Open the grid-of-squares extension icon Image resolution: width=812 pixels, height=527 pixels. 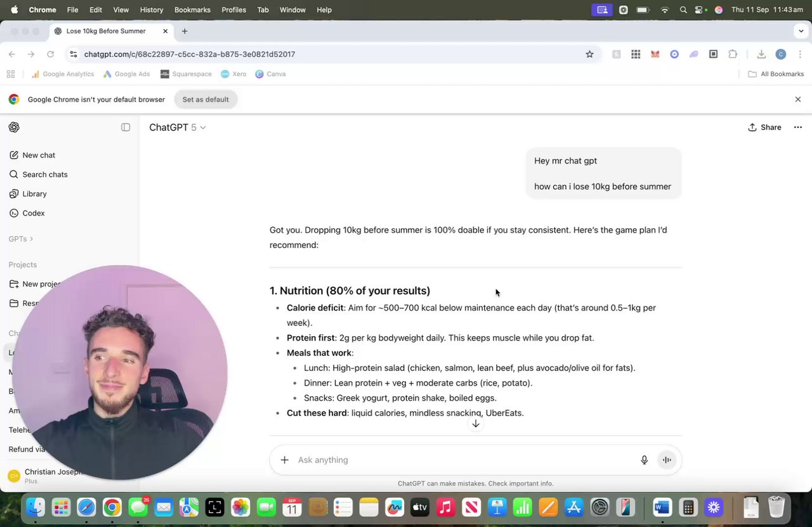point(636,55)
